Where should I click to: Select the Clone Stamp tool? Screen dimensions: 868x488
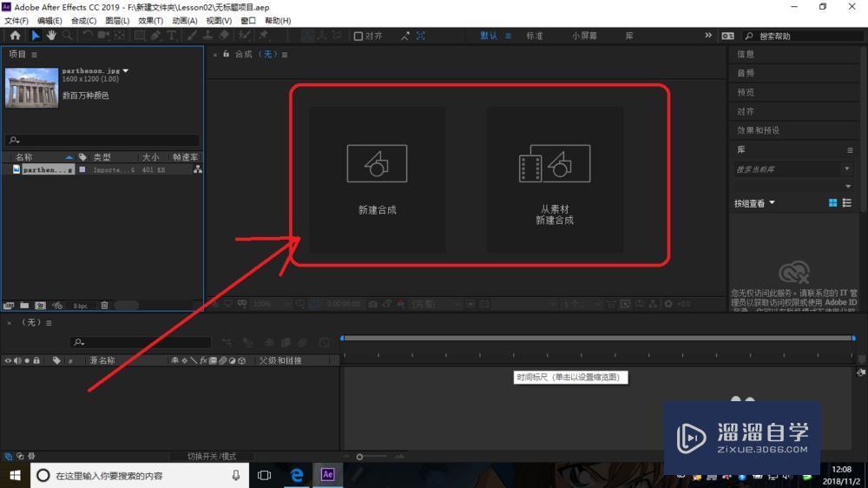pos(207,36)
